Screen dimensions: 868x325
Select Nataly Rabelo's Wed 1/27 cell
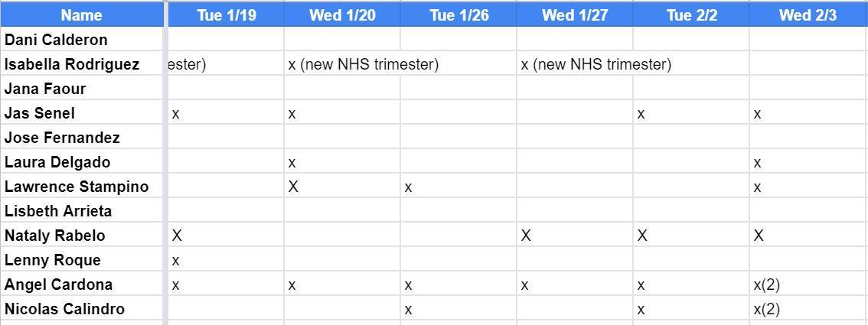tap(575, 236)
